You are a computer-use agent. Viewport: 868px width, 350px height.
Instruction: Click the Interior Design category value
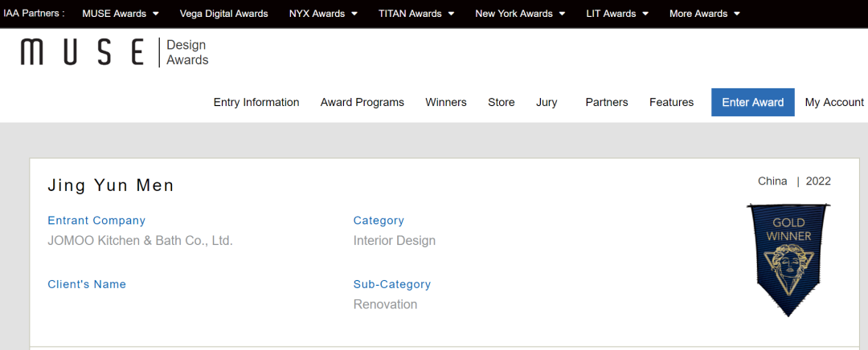(394, 241)
